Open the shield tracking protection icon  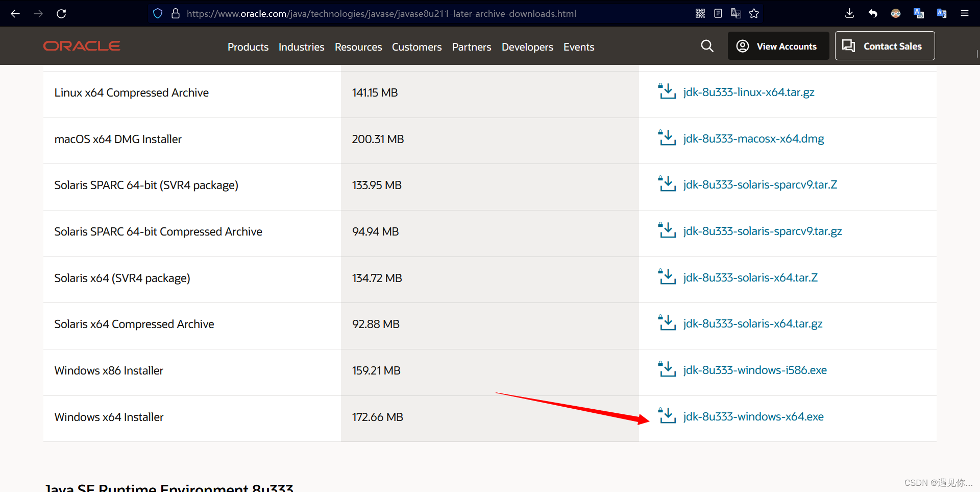[158, 14]
